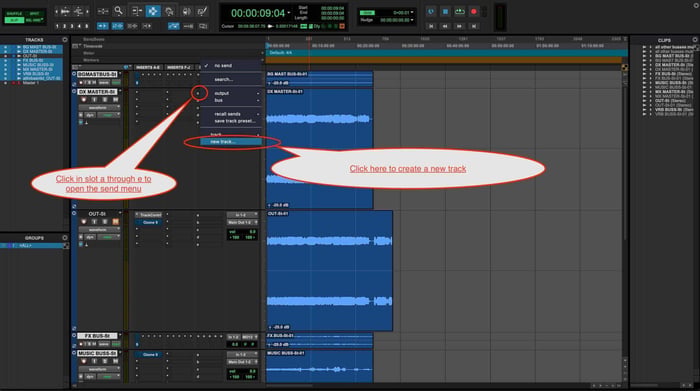This screenshot has width=700, height=391.
Task: Click the Fast Forward transport button
Action: tap(459, 26)
